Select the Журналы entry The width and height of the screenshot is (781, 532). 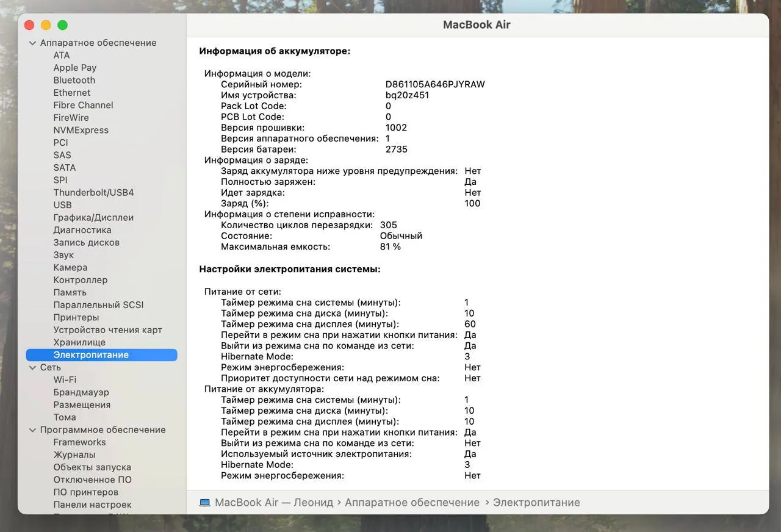(x=74, y=455)
